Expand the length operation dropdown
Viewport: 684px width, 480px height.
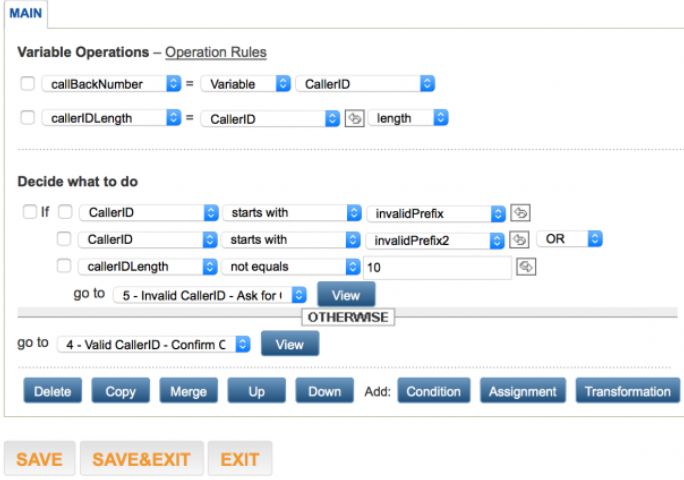pyautogui.click(x=408, y=118)
